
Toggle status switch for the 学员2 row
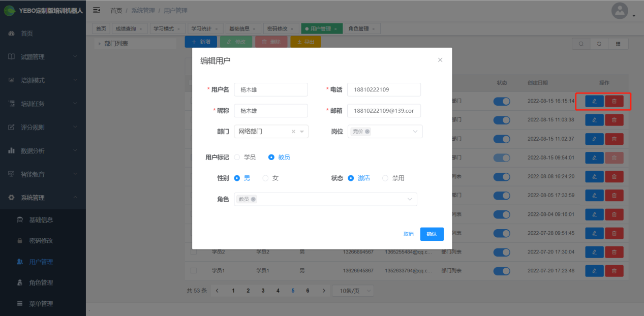point(502,251)
